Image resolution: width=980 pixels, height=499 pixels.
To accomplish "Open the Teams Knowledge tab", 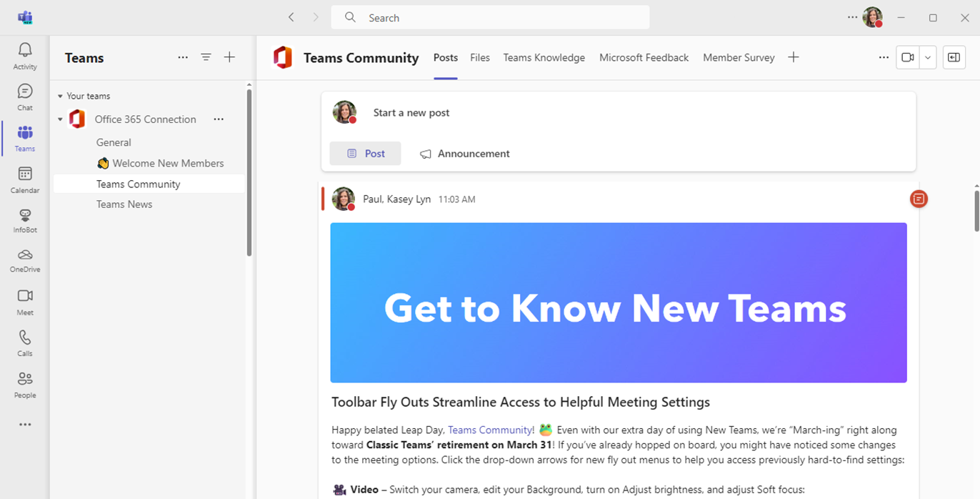I will pos(544,58).
